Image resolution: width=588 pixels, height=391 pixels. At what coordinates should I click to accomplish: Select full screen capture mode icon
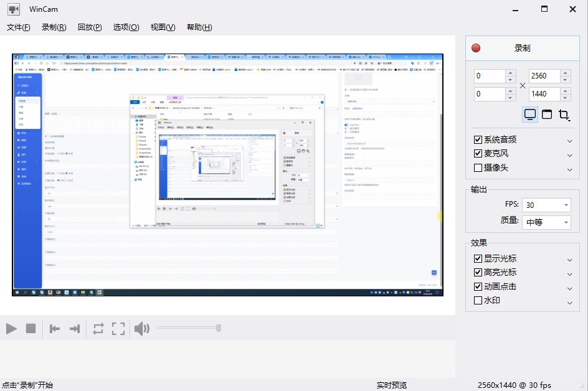(530, 115)
